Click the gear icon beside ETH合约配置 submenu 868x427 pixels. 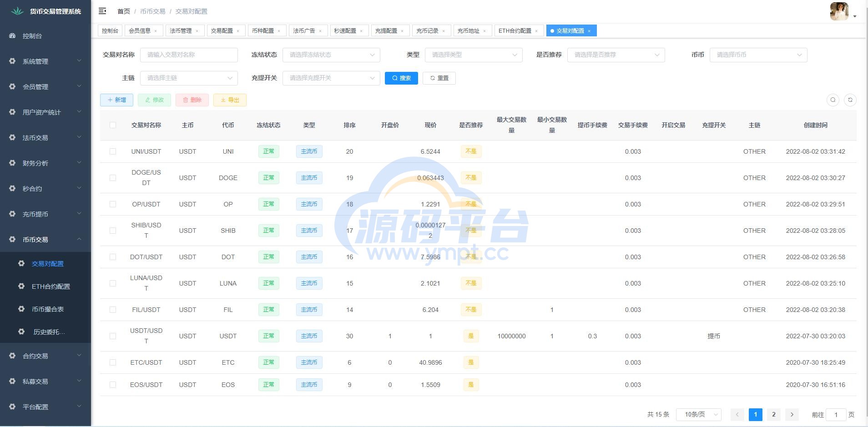[21, 286]
